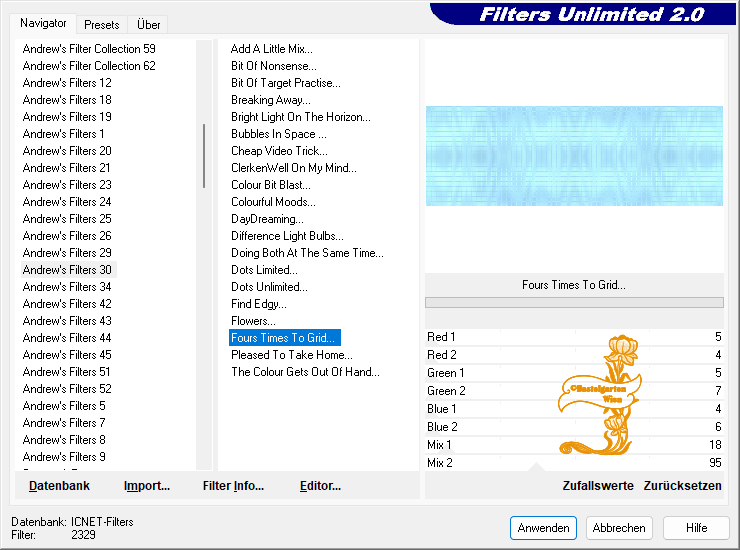This screenshot has height=550, width=740.
Task: Adjust the Blue 2 slider
Action: [574, 427]
